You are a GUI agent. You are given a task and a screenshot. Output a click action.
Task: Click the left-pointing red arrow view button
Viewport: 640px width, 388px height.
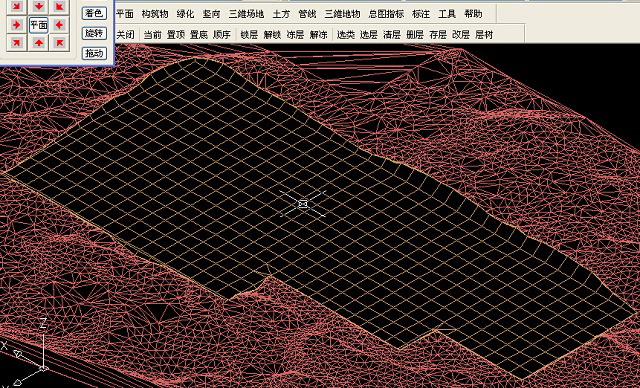pos(59,25)
